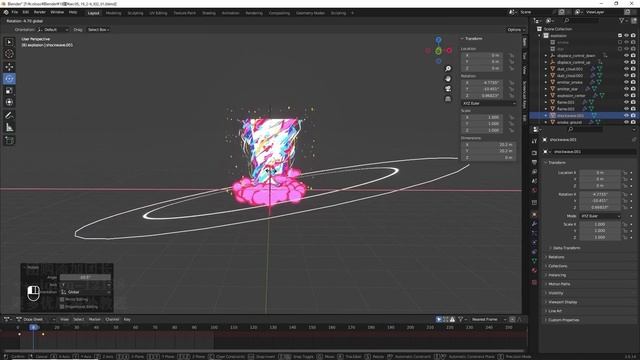Click the timeline horizontal scrollbar
Image resolution: width=640 pixels, height=360 pixels.
coord(263,351)
